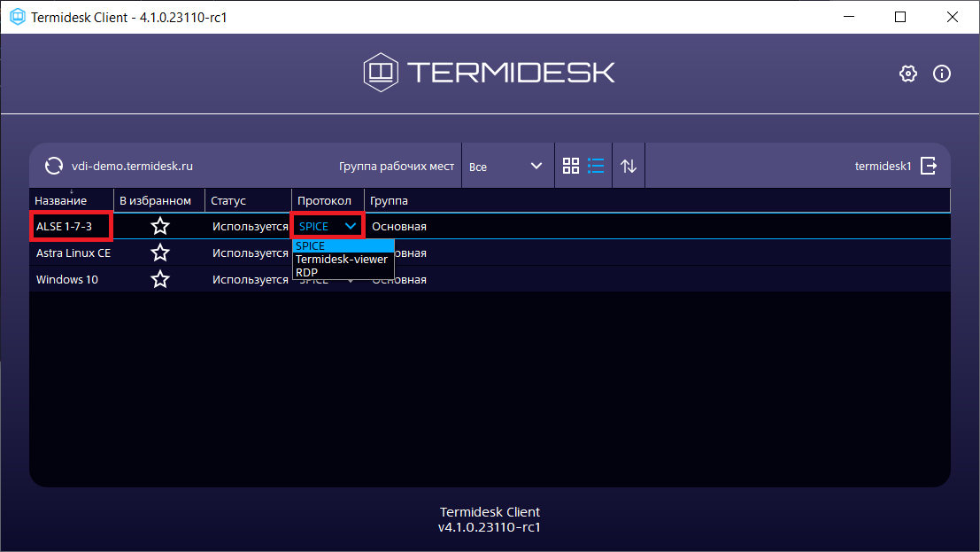Click the info circle icon
This screenshot has width=980, height=552.
tap(942, 74)
